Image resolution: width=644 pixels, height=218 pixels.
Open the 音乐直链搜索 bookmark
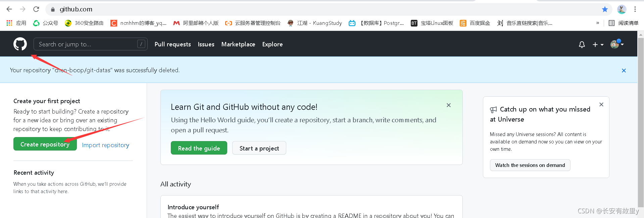pyautogui.click(x=525, y=23)
